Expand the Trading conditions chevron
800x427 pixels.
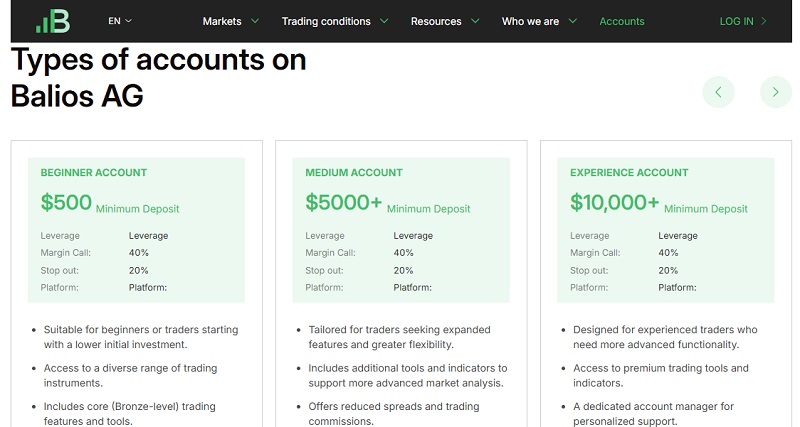click(384, 21)
